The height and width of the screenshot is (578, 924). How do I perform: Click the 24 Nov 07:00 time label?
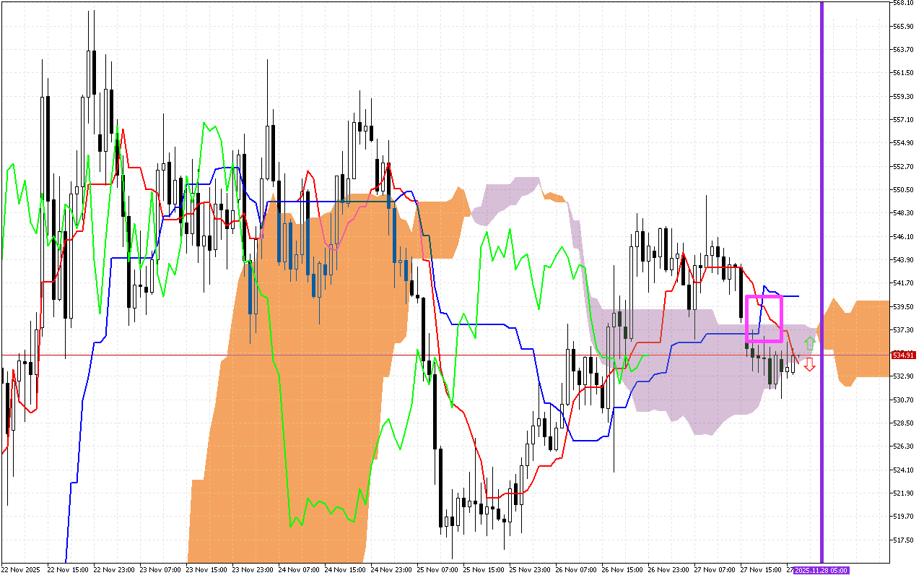pos(299,570)
